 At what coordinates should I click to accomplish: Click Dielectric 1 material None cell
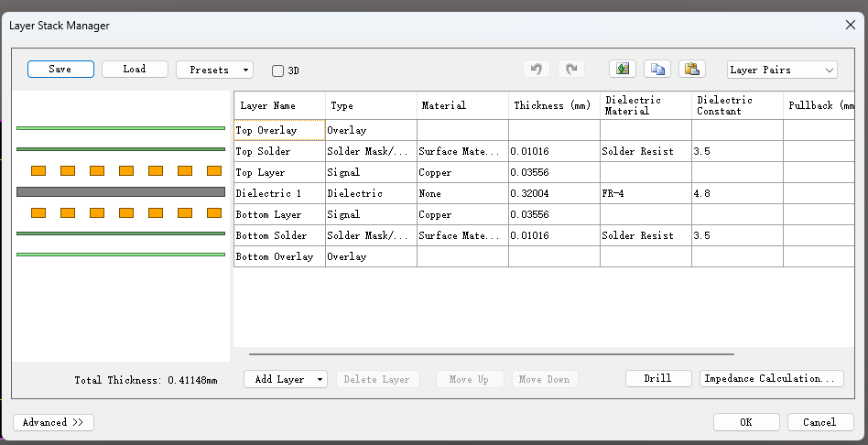462,193
